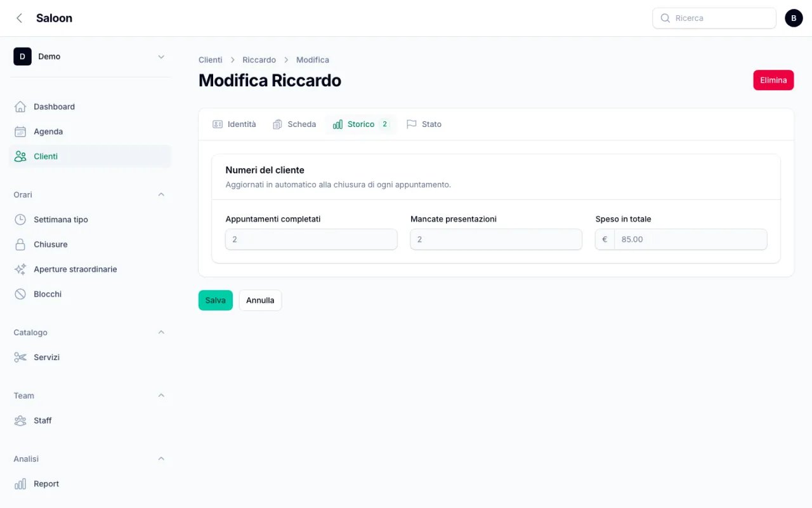
Task: Open Servizi in sidebar
Action: point(90,358)
